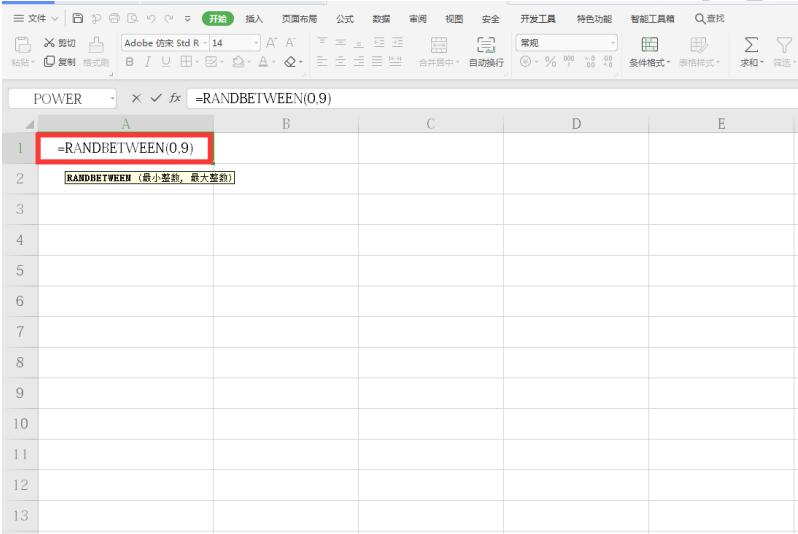Align text to top of cell
The width and height of the screenshot is (798, 534).
(x=322, y=42)
